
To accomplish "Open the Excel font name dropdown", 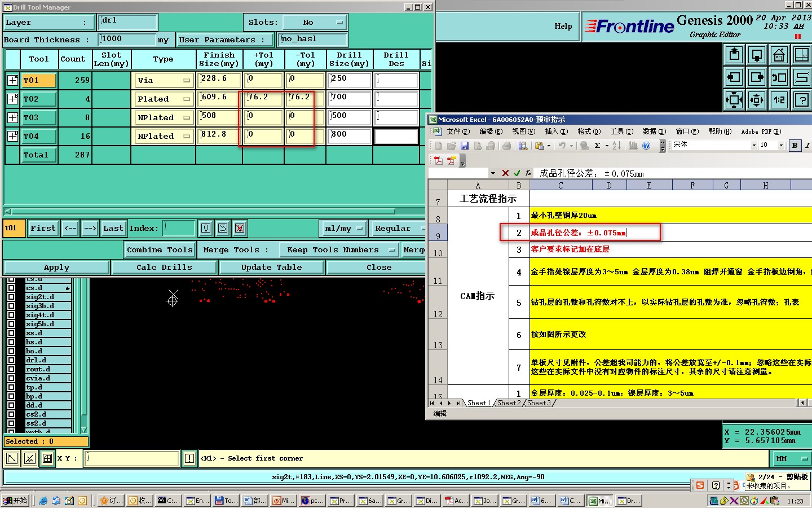I will [754, 146].
